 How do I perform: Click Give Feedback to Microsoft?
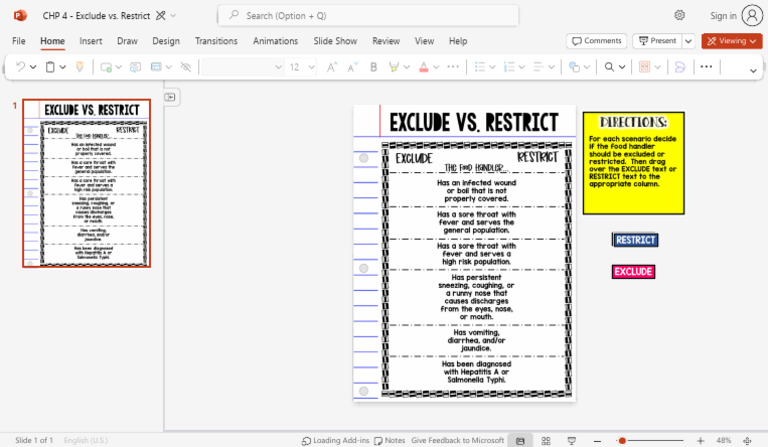(x=457, y=441)
